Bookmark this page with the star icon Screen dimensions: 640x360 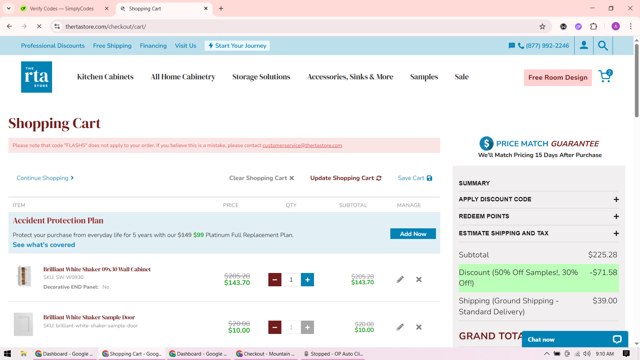coord(542,27)
